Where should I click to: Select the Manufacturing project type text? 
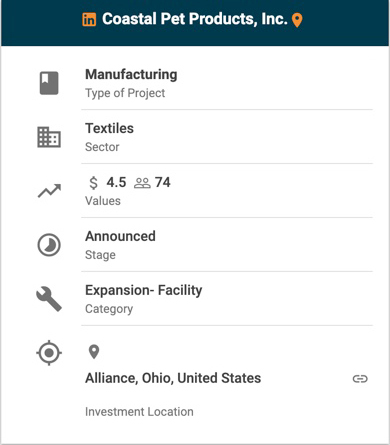click(x=131, y=74)
